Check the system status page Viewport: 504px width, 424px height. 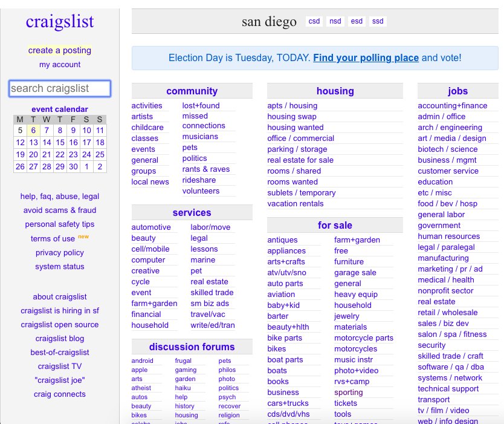60,266
